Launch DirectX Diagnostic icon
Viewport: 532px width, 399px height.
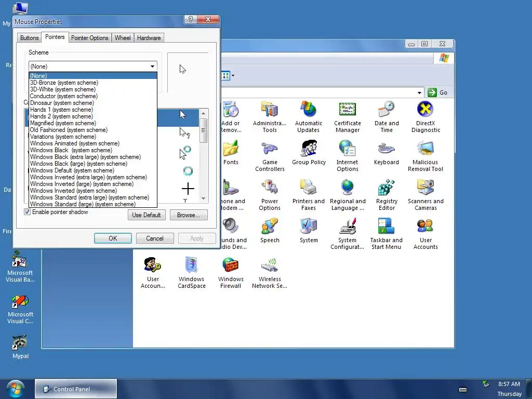coord(425,116)
